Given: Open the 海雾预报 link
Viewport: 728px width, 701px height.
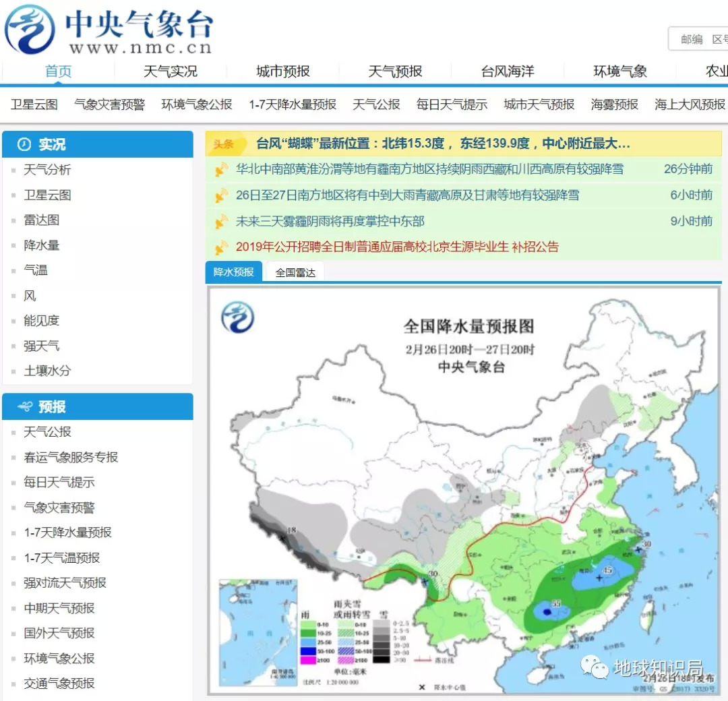Looking at the screenshot, I should [x=614, y=104].
